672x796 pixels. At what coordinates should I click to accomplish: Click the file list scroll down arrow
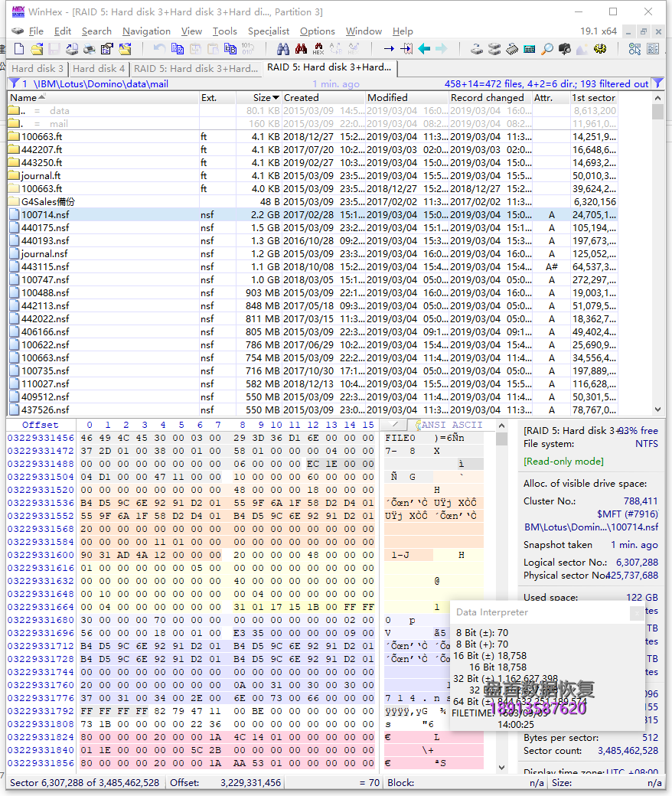657,409
